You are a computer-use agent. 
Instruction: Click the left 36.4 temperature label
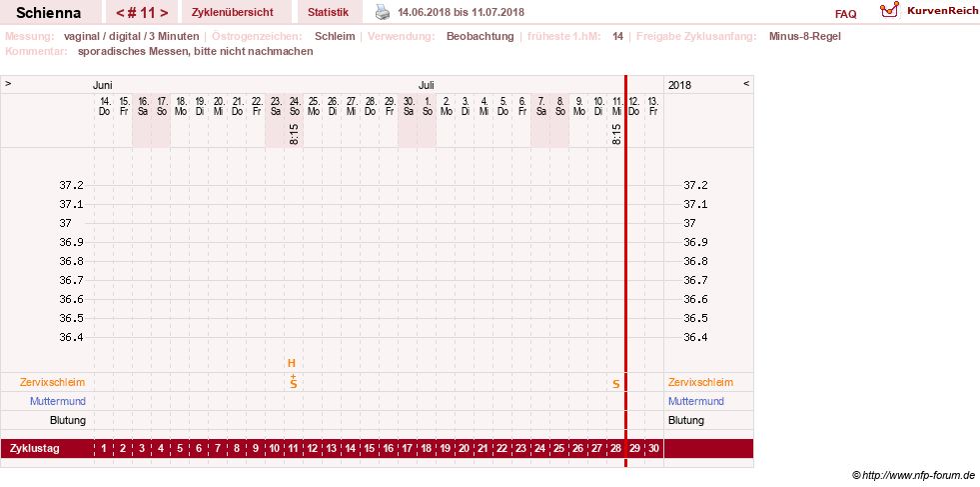pyautogui.click(x=71, y=337)
